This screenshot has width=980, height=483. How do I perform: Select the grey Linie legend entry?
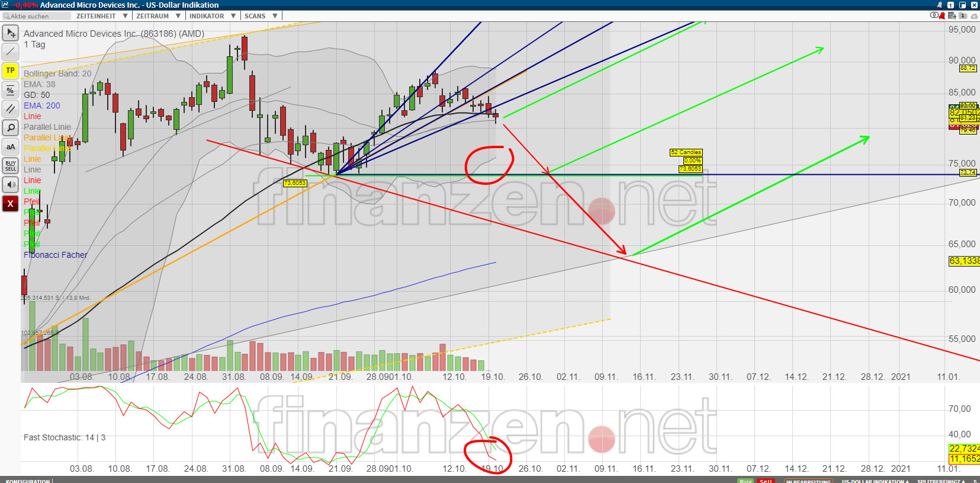33,169
